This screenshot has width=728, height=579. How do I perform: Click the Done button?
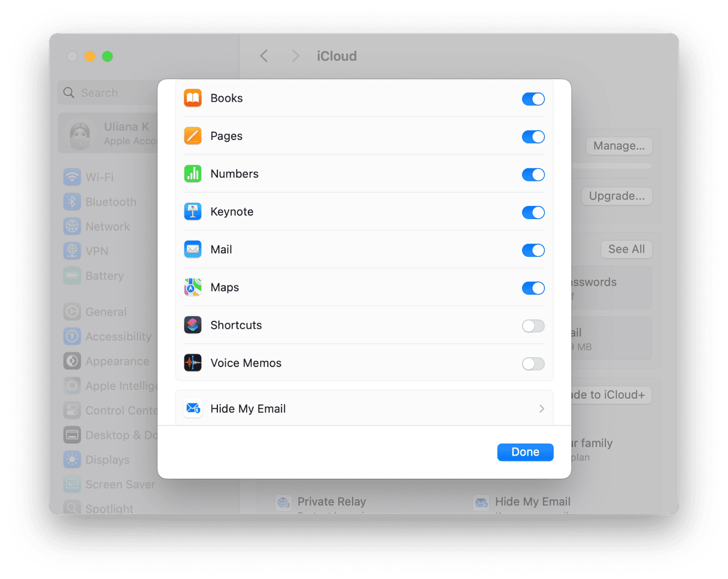pyautogui.click(x=525, y=452)
